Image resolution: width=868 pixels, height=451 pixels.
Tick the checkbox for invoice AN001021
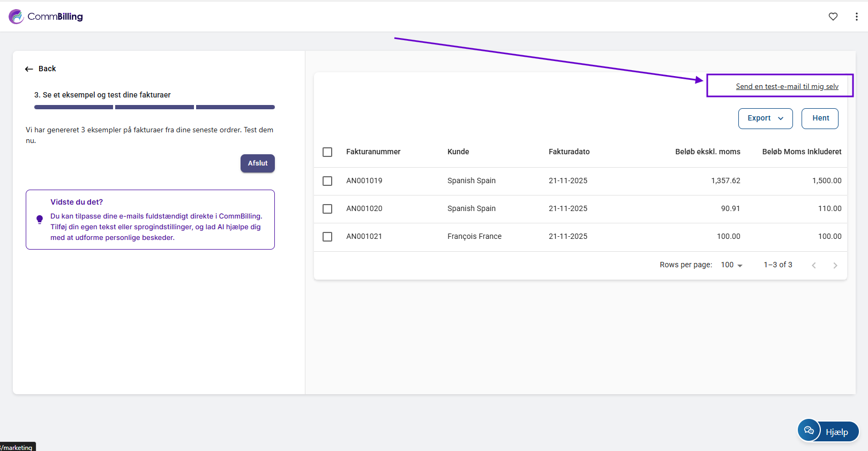pos(327,237)
